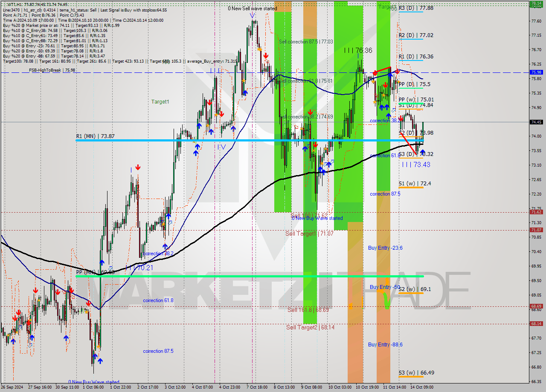
Task: Click the 3 Oct 12:00 time axis label
Action: point(175,387)
